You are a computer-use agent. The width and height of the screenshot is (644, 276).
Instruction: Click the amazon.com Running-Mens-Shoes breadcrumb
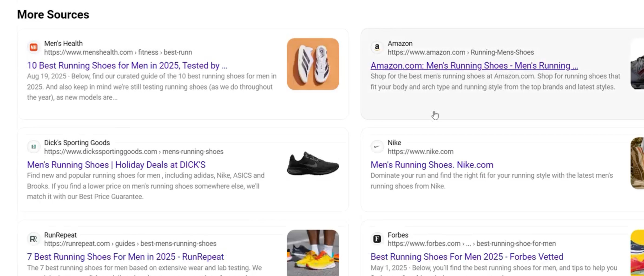tap(461, 52)
